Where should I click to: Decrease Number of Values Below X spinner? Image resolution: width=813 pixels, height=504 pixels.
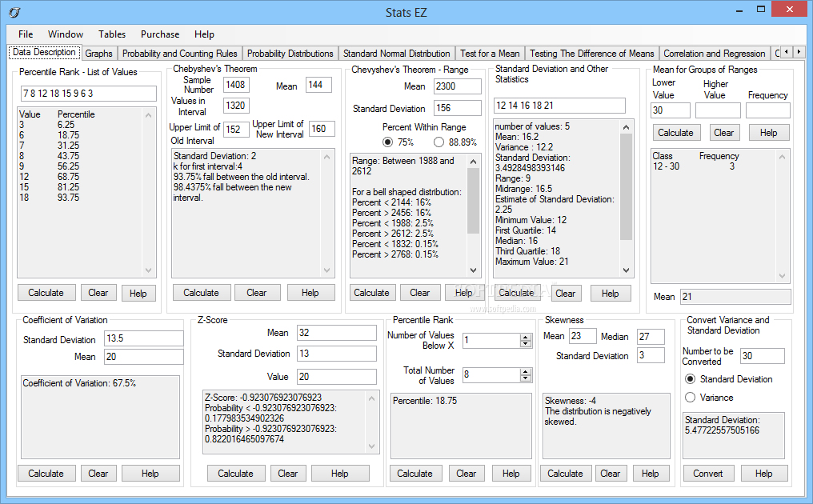526,344
